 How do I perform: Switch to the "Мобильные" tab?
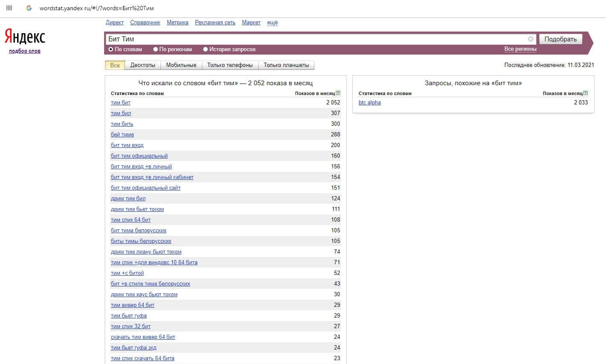(x=181, y=65)
